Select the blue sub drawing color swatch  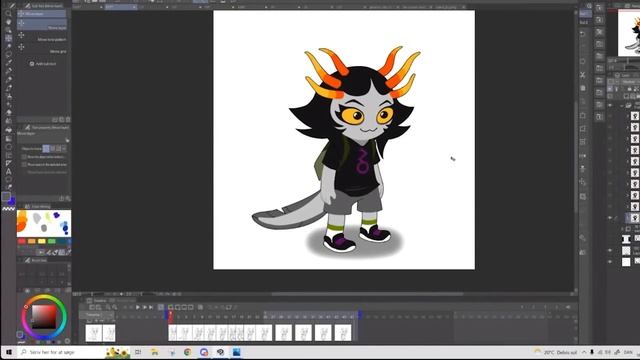pos(11,201)
